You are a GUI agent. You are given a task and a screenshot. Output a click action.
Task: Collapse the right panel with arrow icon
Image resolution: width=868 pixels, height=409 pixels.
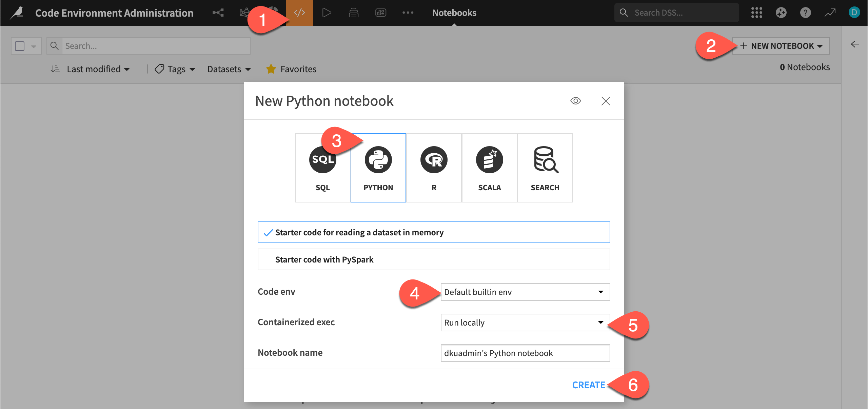(x=855, y=44)
